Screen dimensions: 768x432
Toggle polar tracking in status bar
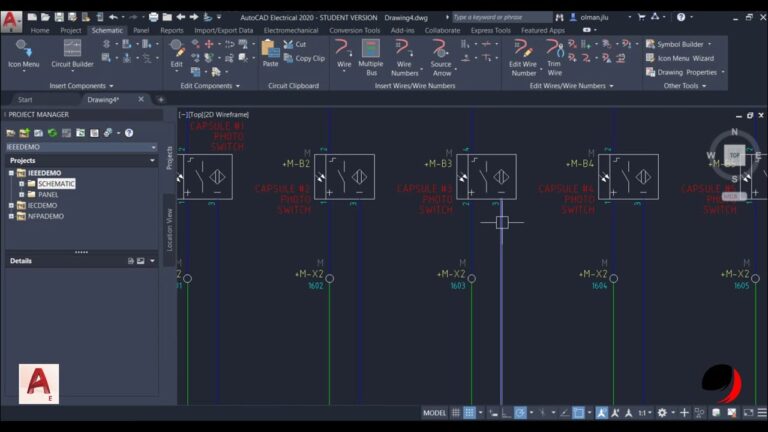click(520, 413)
